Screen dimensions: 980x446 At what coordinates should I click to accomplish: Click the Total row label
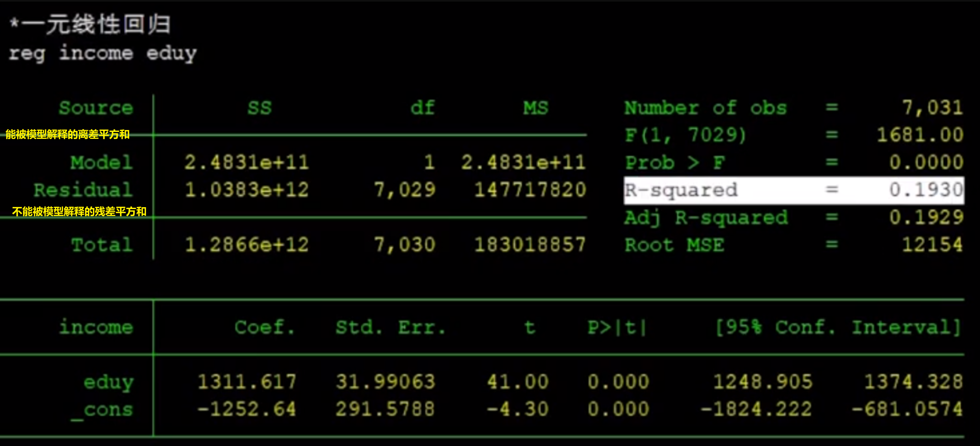tap(102, 245)
